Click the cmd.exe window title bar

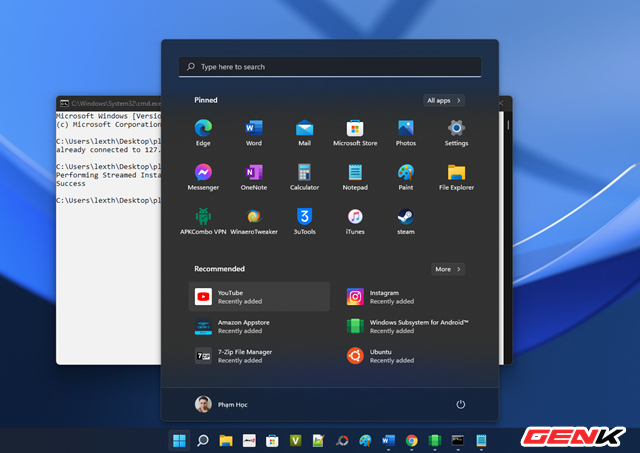point(109,103)
